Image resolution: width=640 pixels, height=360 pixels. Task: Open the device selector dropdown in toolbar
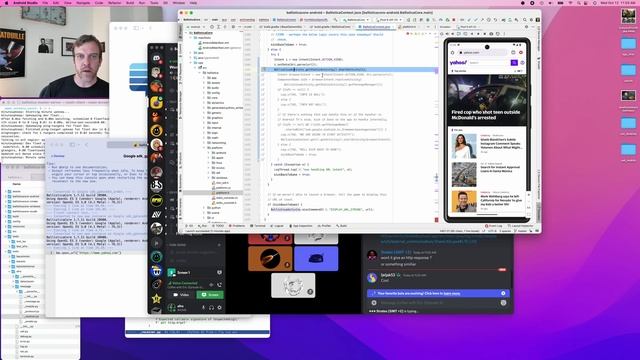[x=388, y=20]
